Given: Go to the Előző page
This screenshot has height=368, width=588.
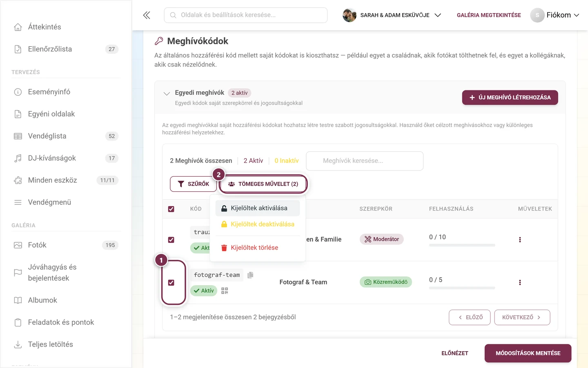Looking at the screenshot, I should click(x=470, y=317).
